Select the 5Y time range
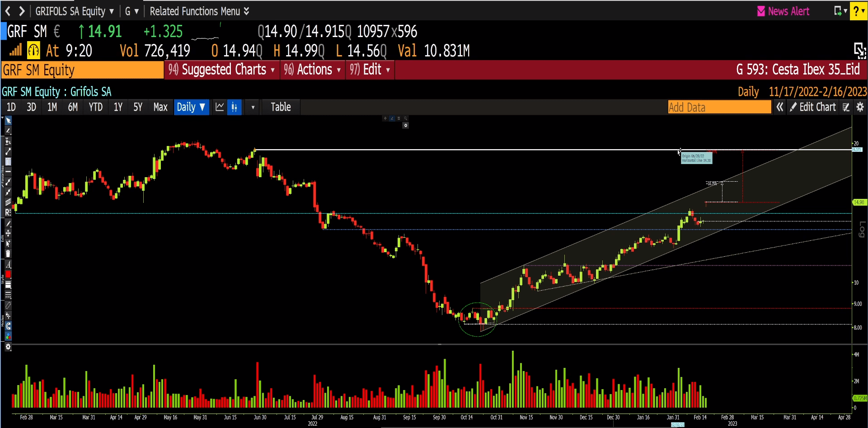This screenshot has width=868, height=428. (138, 107)
